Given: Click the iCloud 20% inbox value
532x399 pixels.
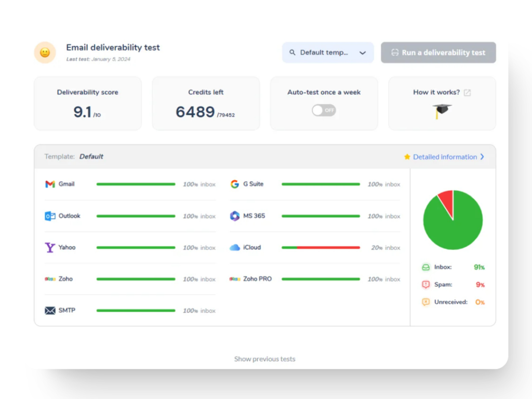Looking at the screenshot, I should (x=385, y=248).
